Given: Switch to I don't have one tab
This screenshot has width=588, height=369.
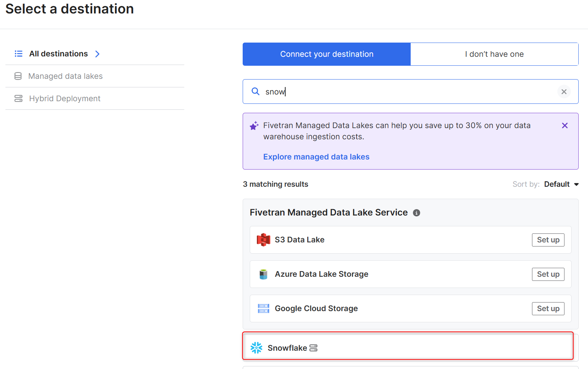Looking at the screenshot, I should (494, 54).
